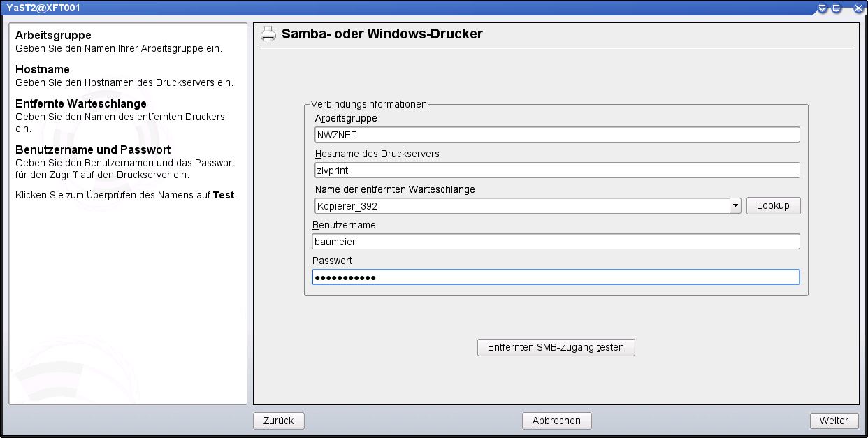Cancel setup with the Abbrechen button

pyautogui.click(x=556, y=421)
